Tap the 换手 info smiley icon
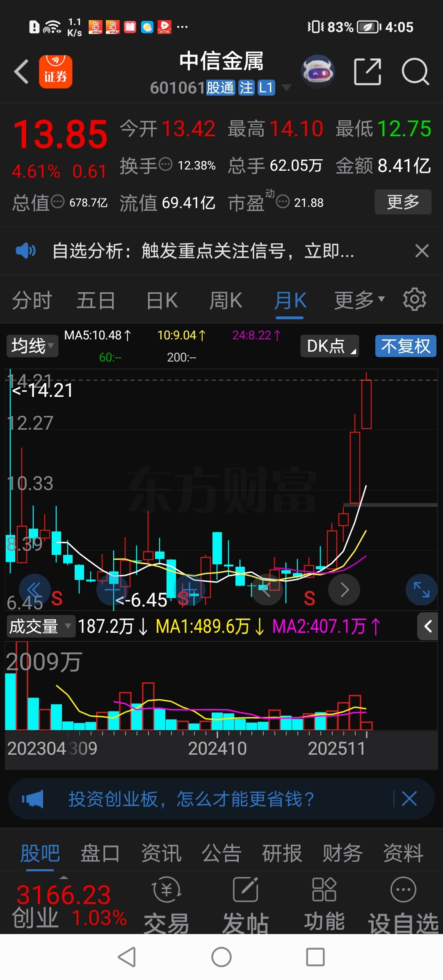Image resolution: width=443 pixels, height=980 pixels. click(x=166, y=164)
